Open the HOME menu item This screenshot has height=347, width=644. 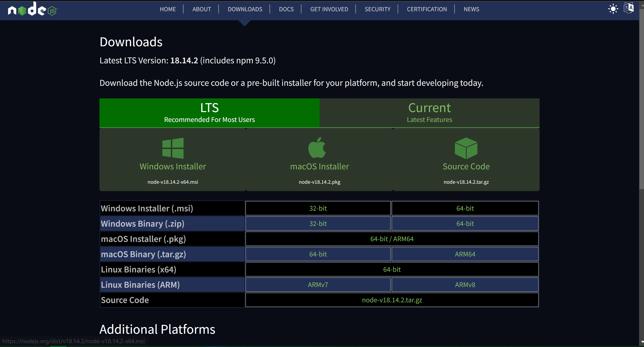168,9
